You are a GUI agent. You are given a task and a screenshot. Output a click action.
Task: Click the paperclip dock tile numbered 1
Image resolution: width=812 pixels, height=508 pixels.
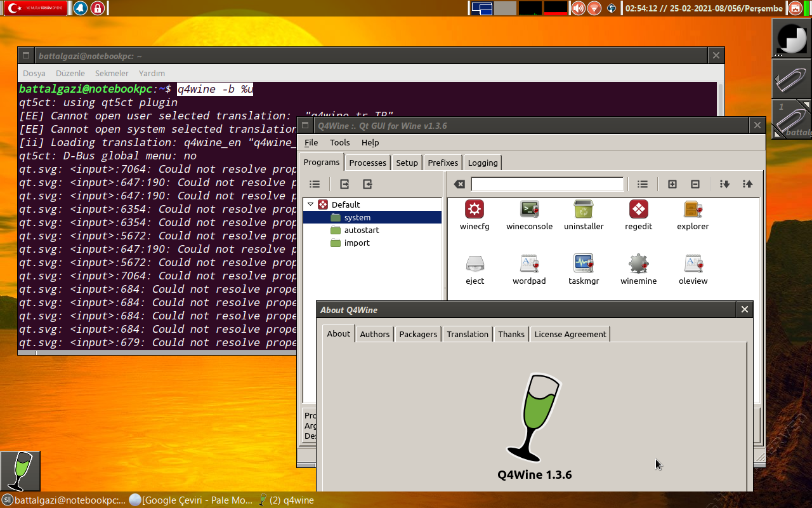(792, 119)
